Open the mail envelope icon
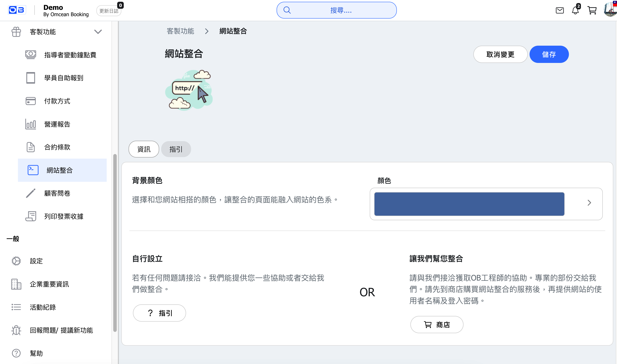 tap(559, 10)
